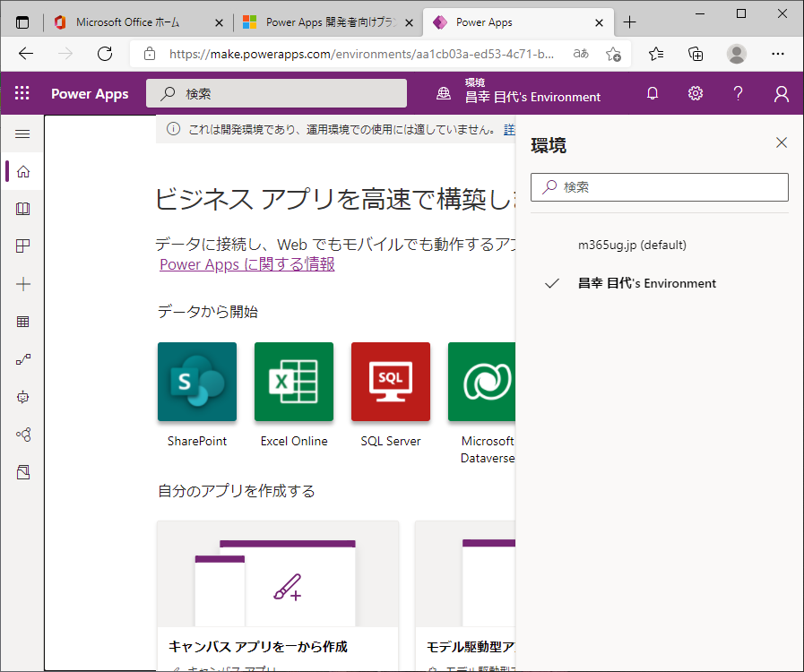Close the Power Apps 開発者向けプラン tab
Screen dimensions: 804x672
409,22
